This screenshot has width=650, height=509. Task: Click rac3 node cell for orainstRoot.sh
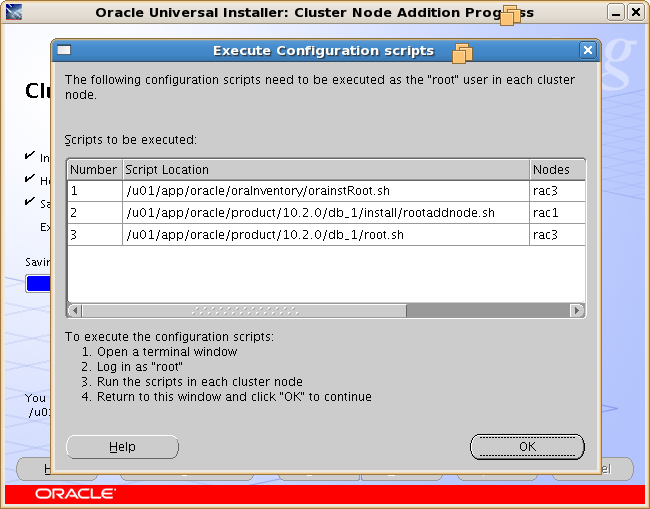point(557,191)
